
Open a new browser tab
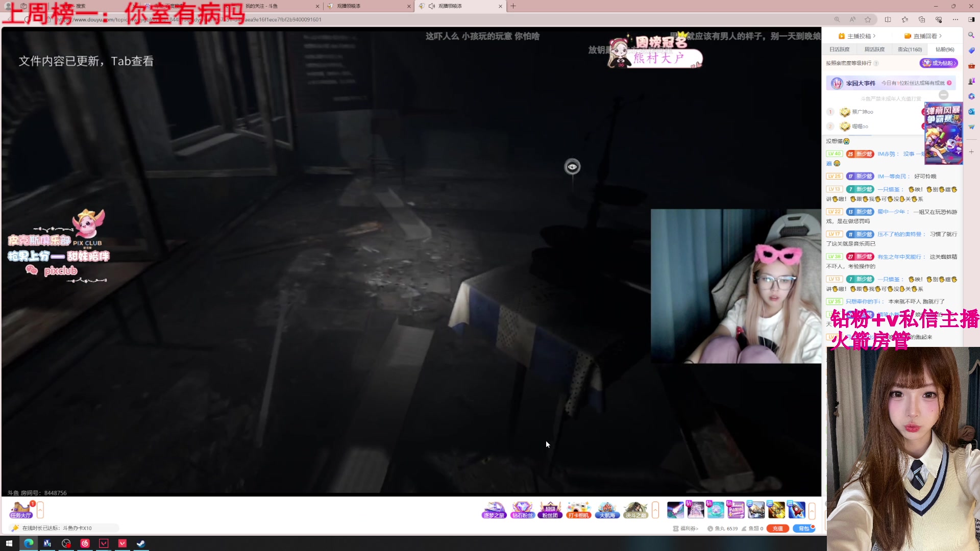[x=513, y=6]
